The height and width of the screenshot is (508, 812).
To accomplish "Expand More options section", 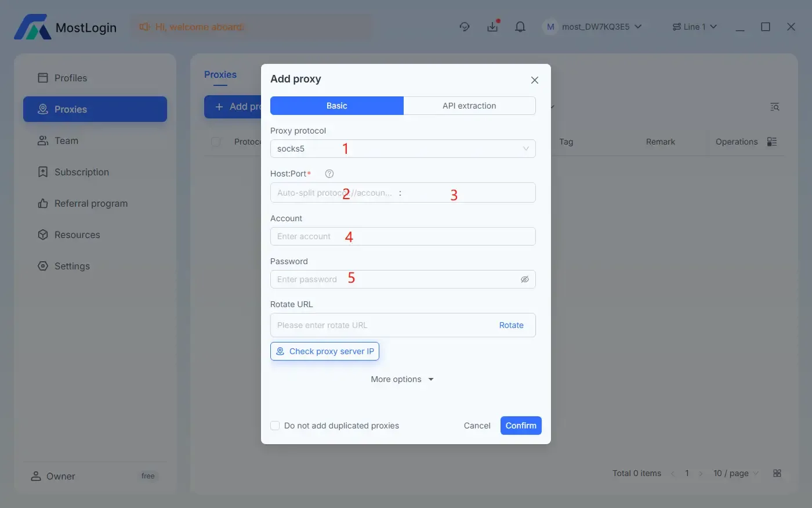I will 403,379.
